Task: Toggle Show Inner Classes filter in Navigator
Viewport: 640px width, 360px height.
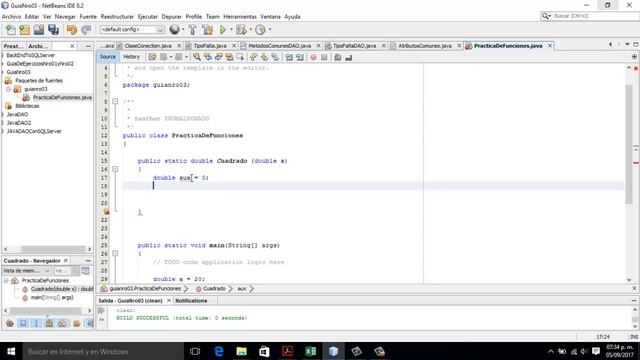Action: pos(62,323)
